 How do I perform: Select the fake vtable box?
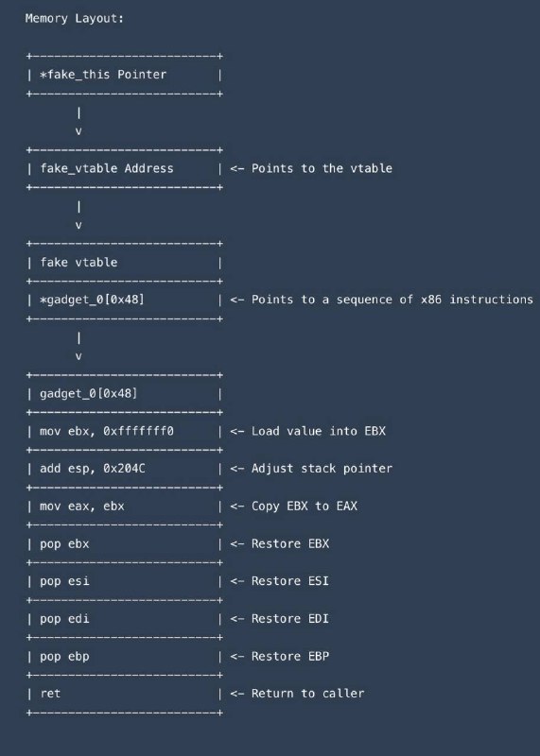point(125,263)
